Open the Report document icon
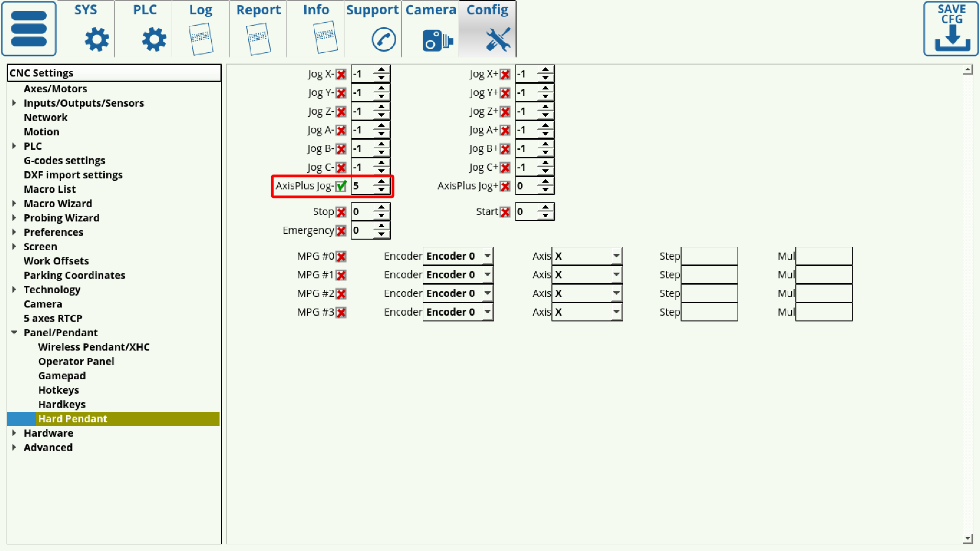This screenshot has width=980, height=551. pyautogui.click(x=258, y=39)
